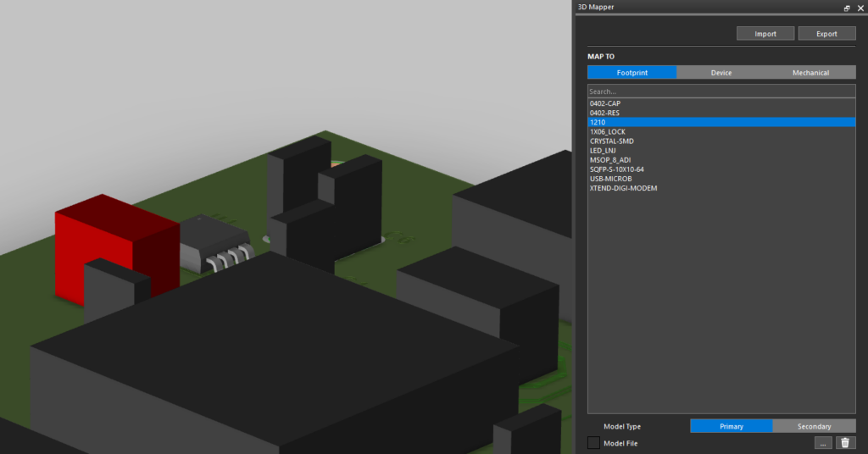Select the CRYSTAL-SMD footprint
Screen dimensions: 868x454
(721, 141)
